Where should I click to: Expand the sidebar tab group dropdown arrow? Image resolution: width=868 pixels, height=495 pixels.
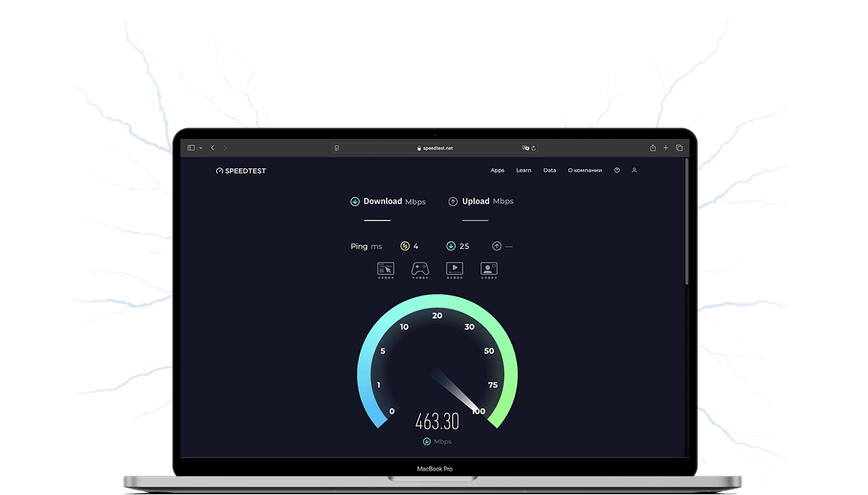201,148
